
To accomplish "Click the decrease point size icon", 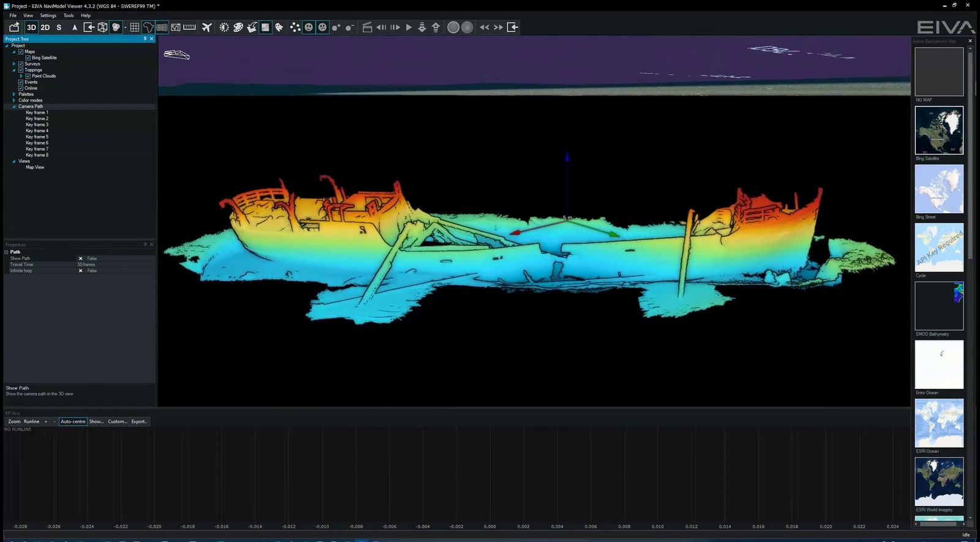I will 349,28.
